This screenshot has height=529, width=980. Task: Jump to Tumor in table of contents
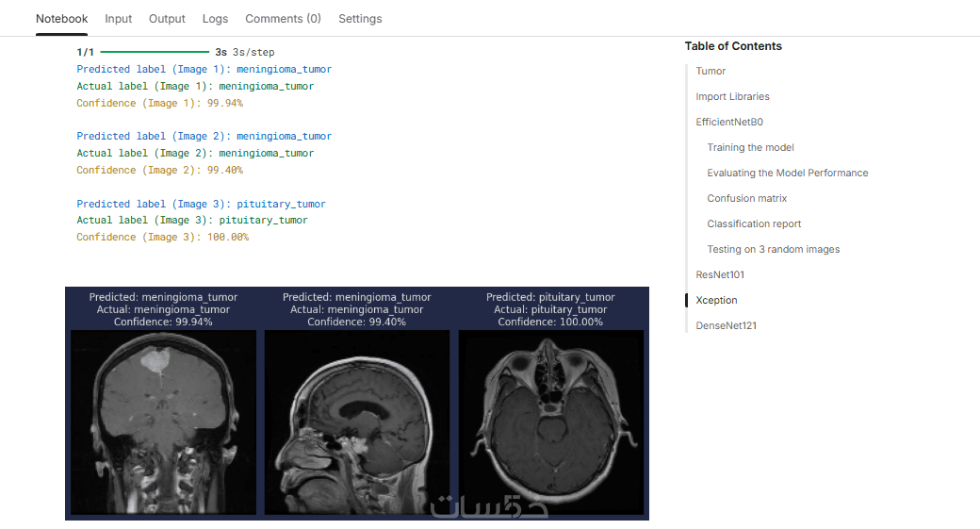coord(710,72)
